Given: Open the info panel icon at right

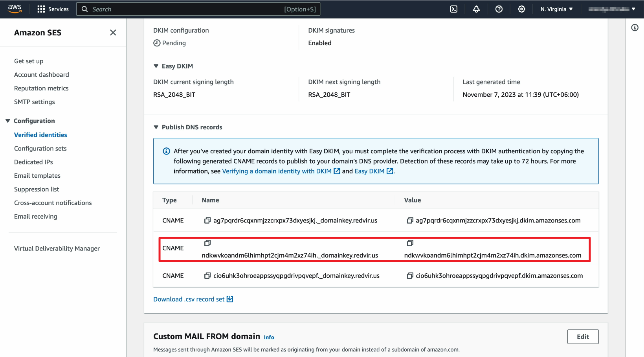Looking at the screenshot, I should click(x=635, y=28).
